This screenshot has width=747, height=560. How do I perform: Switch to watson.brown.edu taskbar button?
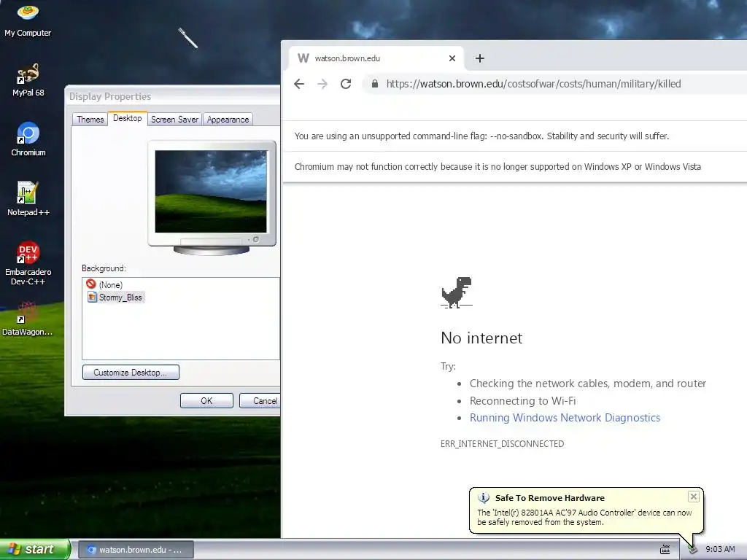click(x=136, y=550)
